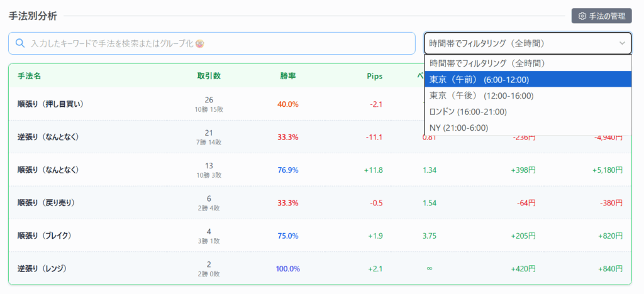Click the chevron arrow of time filter
The image size is (644, 294).
click(x=622, y=43)
